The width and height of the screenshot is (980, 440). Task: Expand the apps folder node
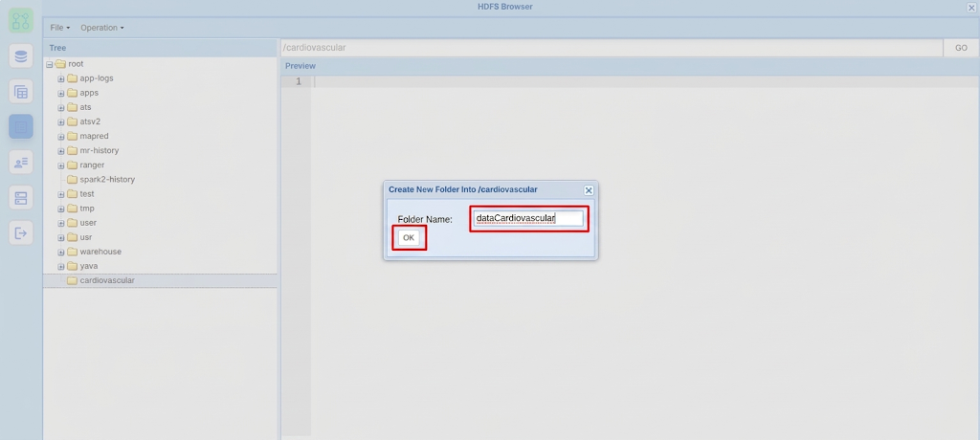pyautogui.click(x=61, y=93)
